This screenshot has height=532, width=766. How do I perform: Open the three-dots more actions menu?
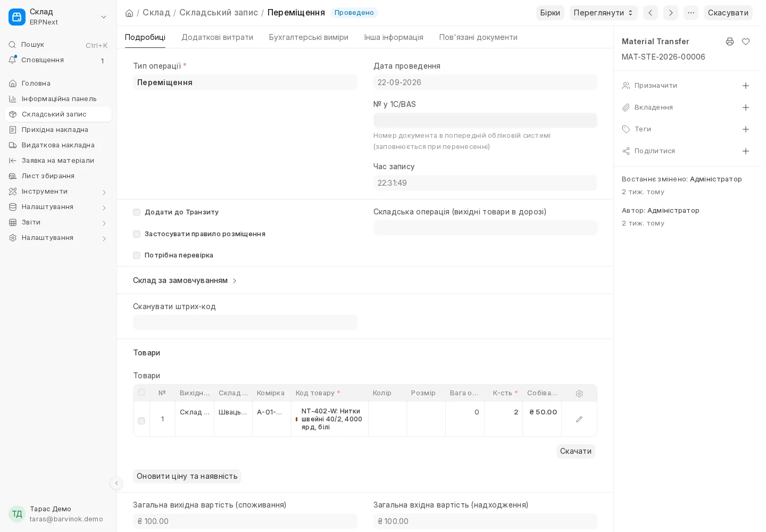click(x=691, y=13)
